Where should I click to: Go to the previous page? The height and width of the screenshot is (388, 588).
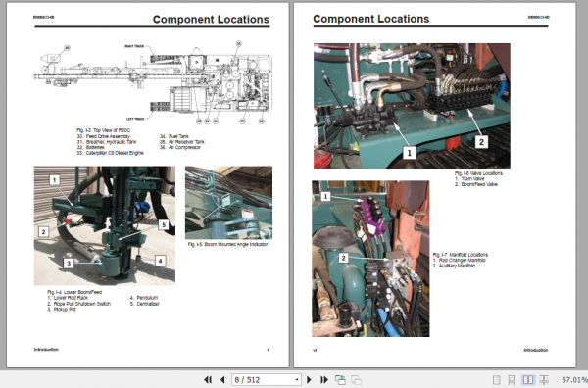click(222, 380)
